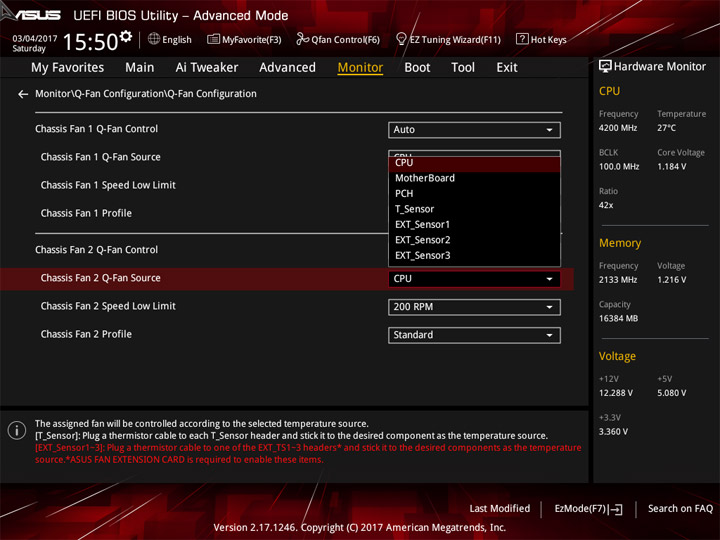720x540 pixels.
Task: Click the Chassis Fan 1 Profile label
Action: [x=86, y=214]
